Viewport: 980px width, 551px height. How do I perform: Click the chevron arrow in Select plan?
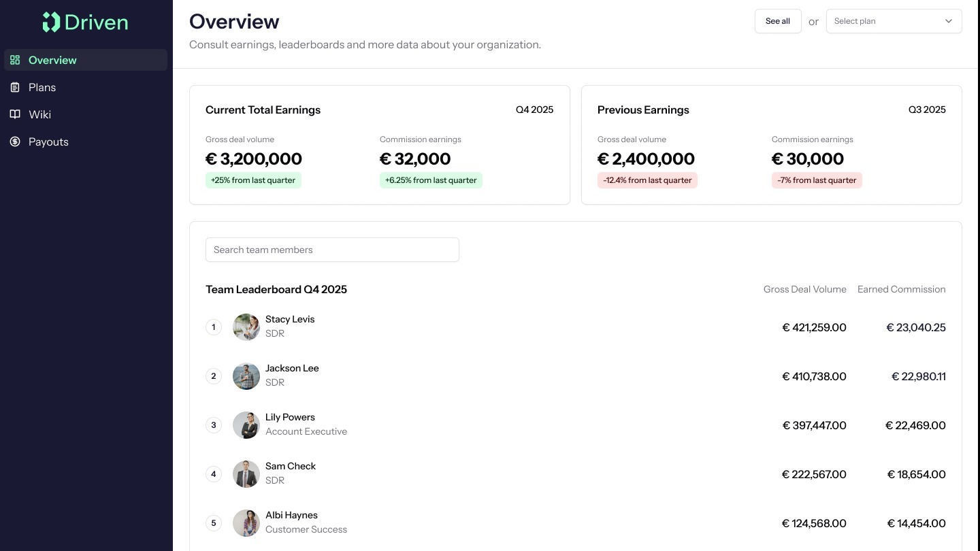coord(948,21)
